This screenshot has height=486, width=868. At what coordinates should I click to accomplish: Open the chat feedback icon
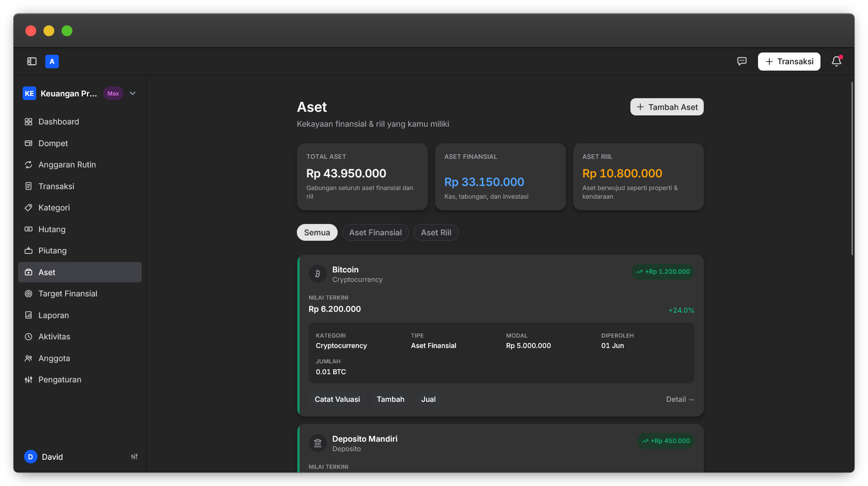click(742, 62)
